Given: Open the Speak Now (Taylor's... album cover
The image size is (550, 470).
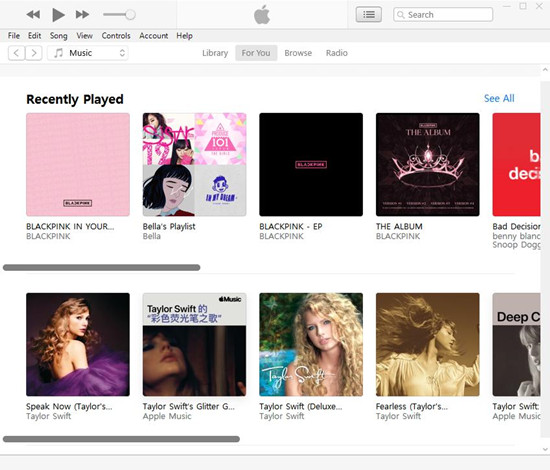Looking at the screenshot, I should (78, 344).
